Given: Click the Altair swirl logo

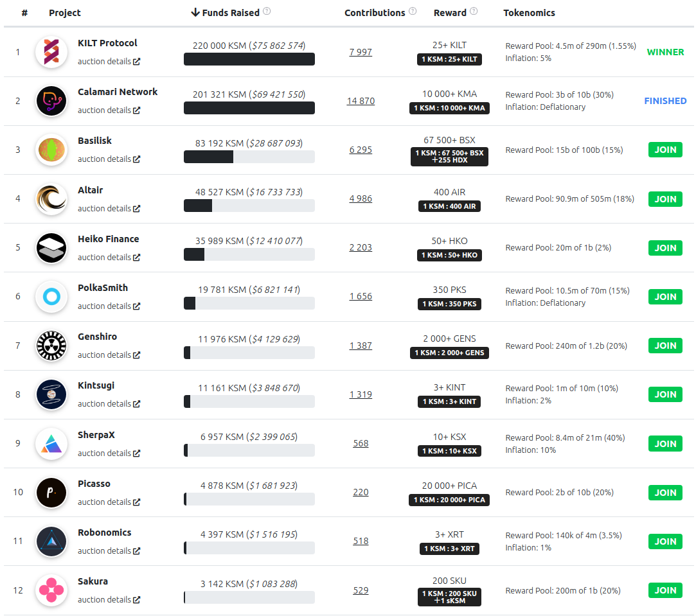Looking at the screenshot, I should (51, 199).
